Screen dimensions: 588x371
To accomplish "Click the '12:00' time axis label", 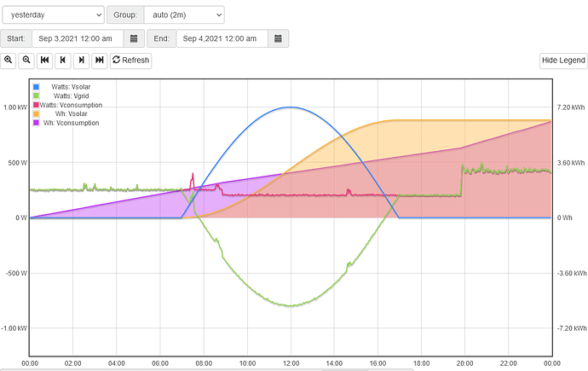I will pos(291,363).
